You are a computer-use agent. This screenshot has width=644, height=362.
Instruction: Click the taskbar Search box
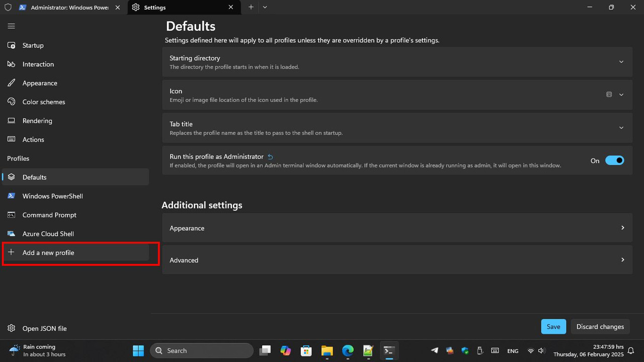coord(202,350)
